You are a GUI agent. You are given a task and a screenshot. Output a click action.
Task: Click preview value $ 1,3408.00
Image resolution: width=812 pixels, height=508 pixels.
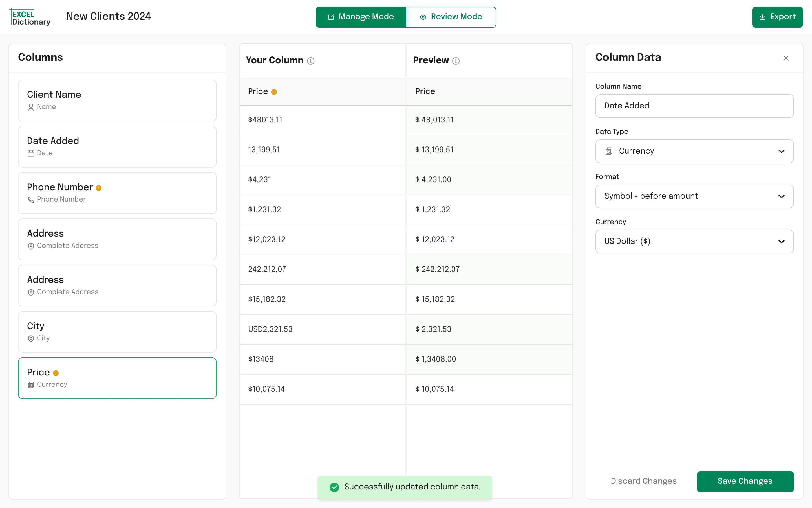click(436, 359)
